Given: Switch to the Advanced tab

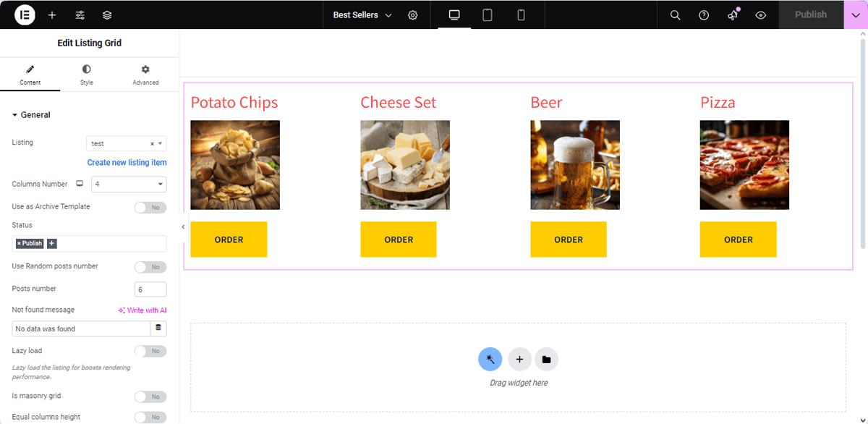Looking at the screenshot, I should [145, 75].
